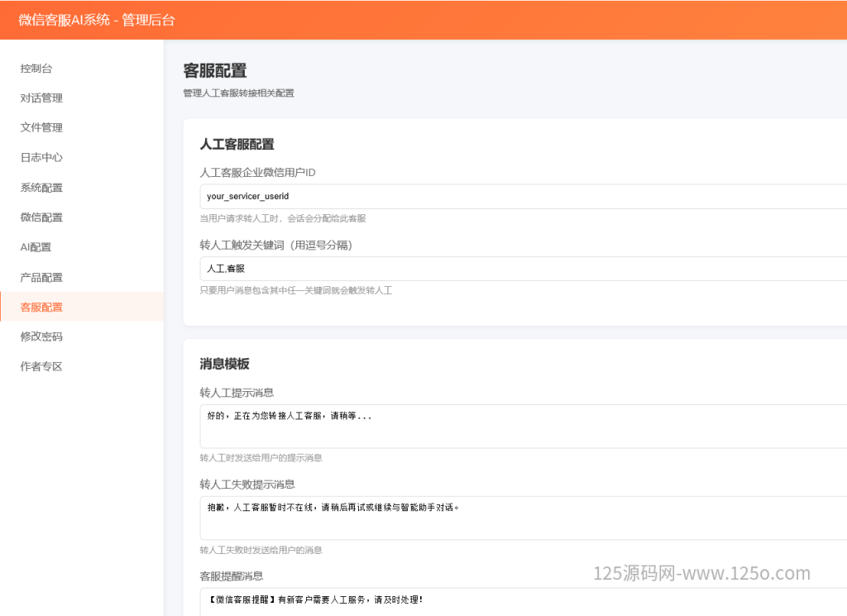Click the 客服提醒消息 textarea
The height and width of the screenshot is (616, 847).
pyautogui.click(x=523, y=601)
